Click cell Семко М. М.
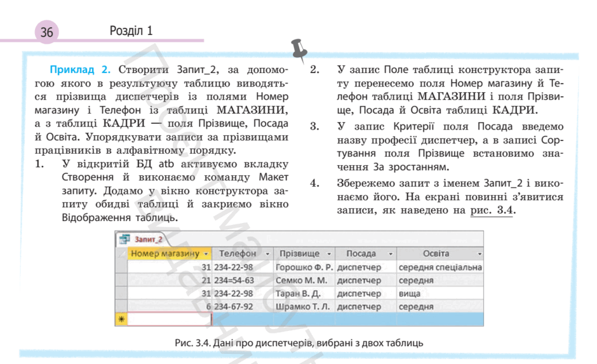Image resolution: width=597 pixels, height=364 pixels. click(304, 280)
